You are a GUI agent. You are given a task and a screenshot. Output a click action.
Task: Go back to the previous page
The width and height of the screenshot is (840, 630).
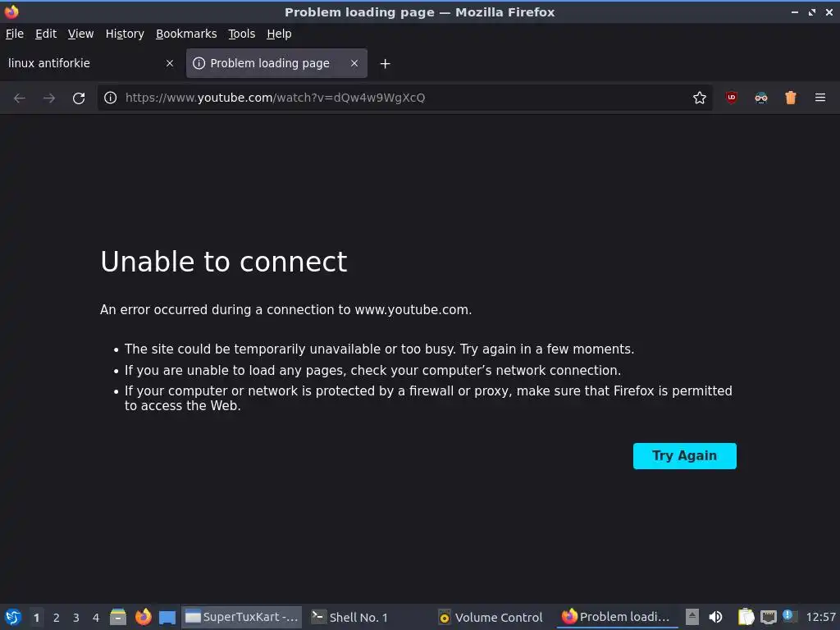[x=20, y=98]
